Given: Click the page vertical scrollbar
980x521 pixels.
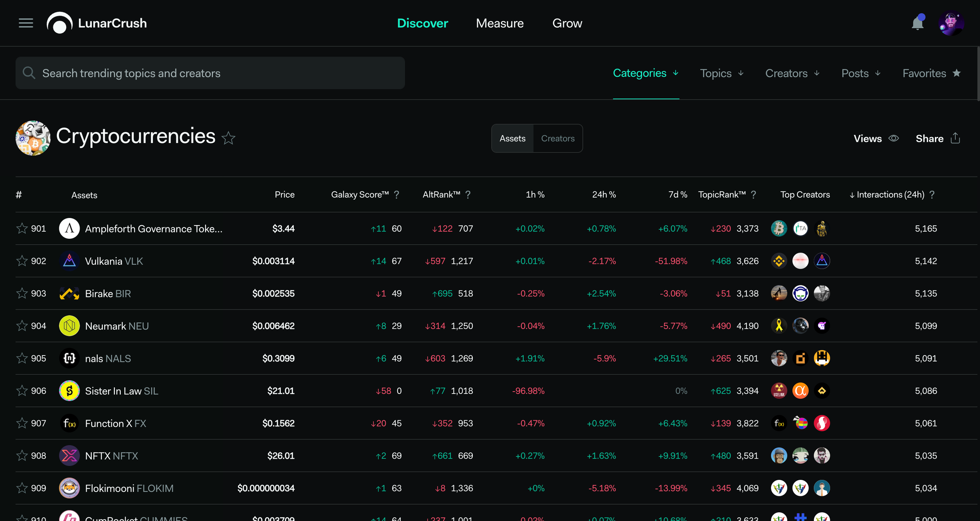Looking at the screenshot, I should (x=978, y=74).
